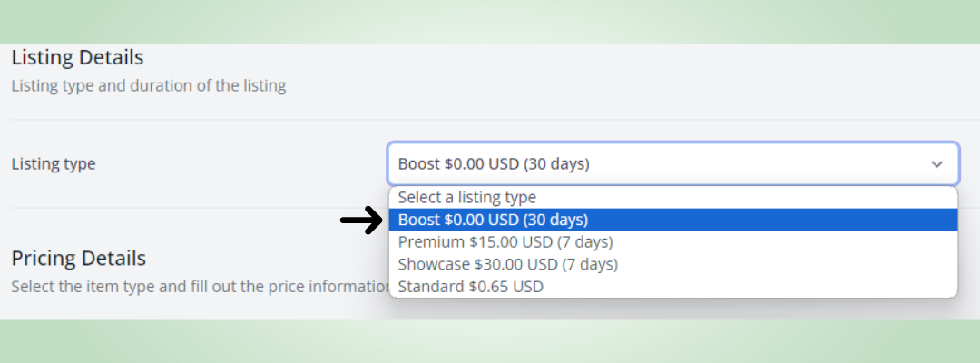Choose Showcase $30.00 USD (7 days)

(x=507, y=264)
